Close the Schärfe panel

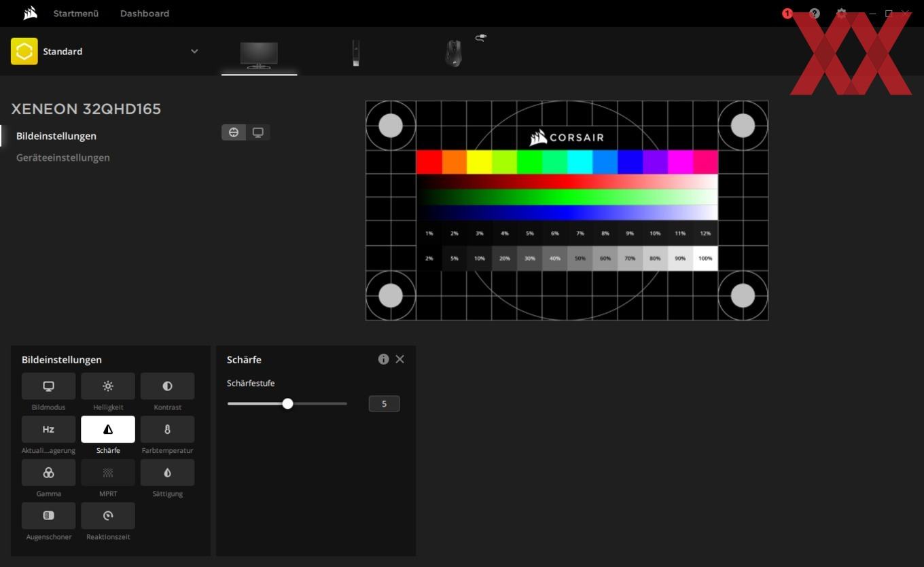[399, 359]
